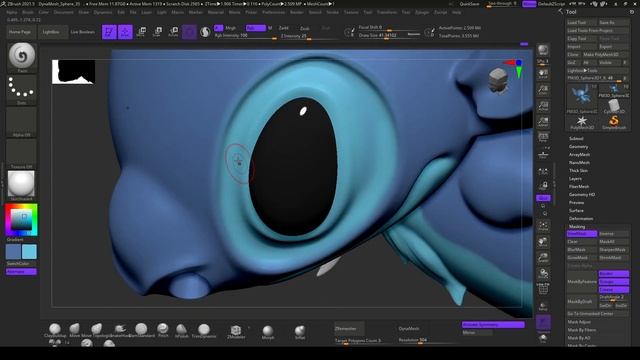Viewport: 640px width, 360px height.
Task: Expand the Layers section
Action: coord(575,179)
